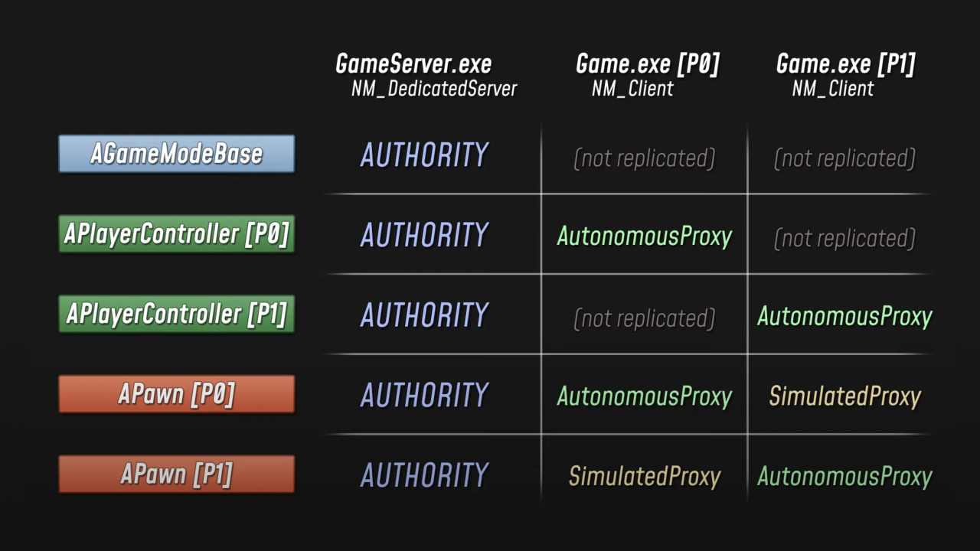Click "(not replicated)" in the APlayerController [P1] row
This screenshot has width=980, height=551.
tap(644, 318)
